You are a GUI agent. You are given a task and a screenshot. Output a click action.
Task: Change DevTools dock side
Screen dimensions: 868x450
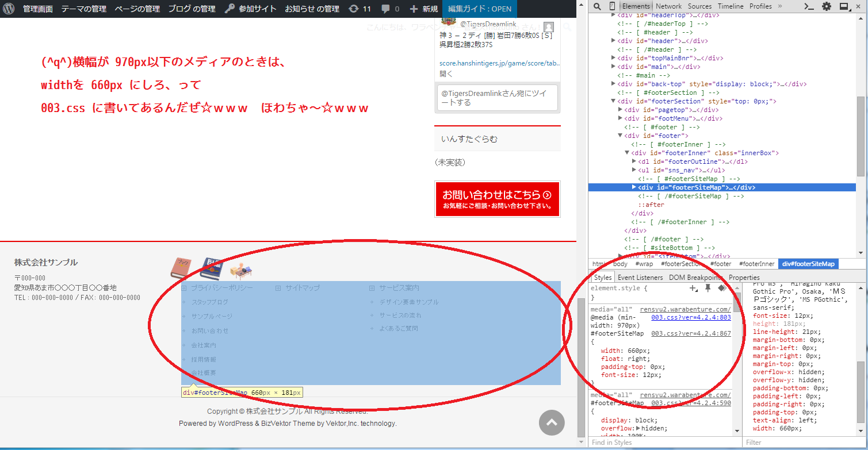[844, 6]
